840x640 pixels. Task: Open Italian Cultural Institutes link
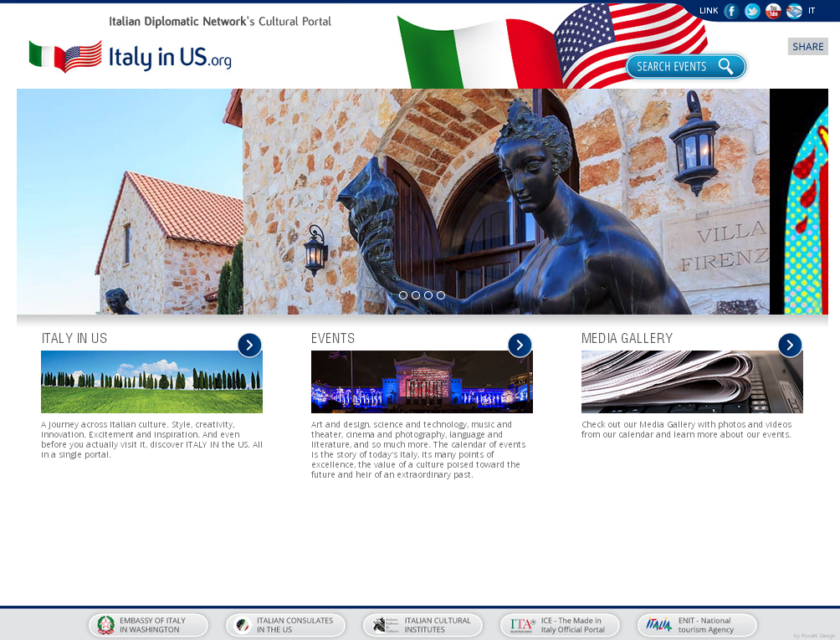click(x=423, y=625)
